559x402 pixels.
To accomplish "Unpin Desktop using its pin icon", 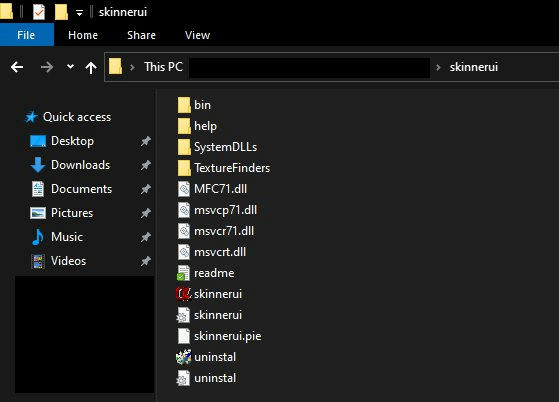I will [145, 141].
